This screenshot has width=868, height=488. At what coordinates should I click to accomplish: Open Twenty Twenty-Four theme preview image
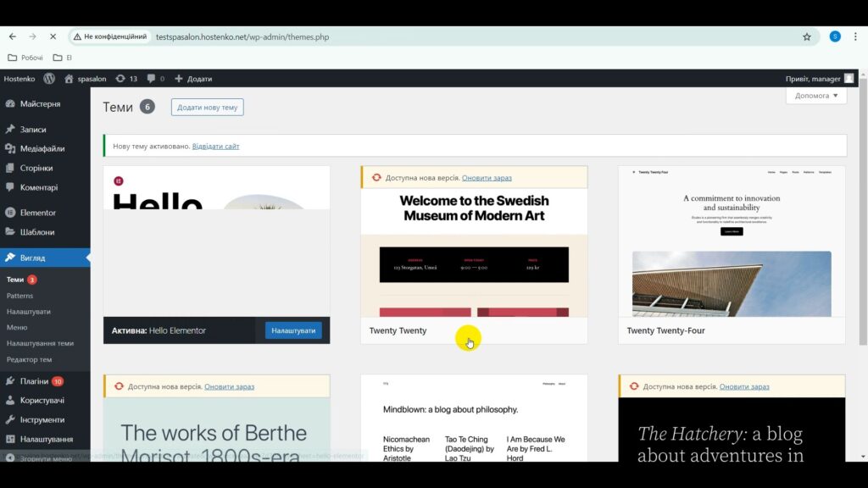point(732,241)
